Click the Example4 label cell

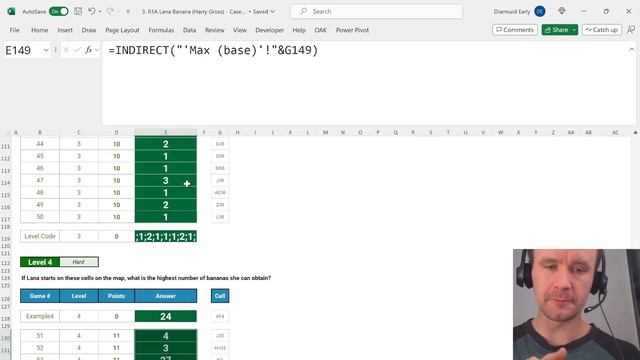click(x=40, y=316)
